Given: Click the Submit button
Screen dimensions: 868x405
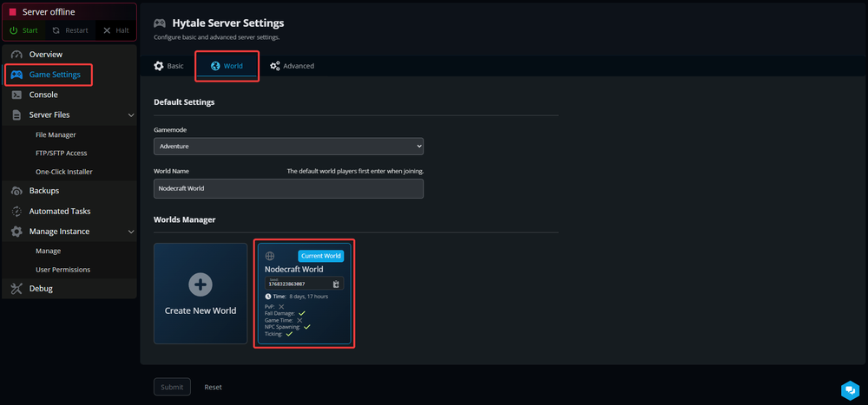Looking at the screenshot, I should pos(172,388).
